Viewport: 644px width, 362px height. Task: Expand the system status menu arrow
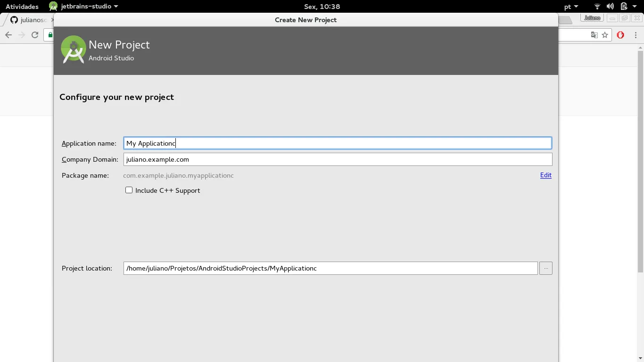coord(635,7)
